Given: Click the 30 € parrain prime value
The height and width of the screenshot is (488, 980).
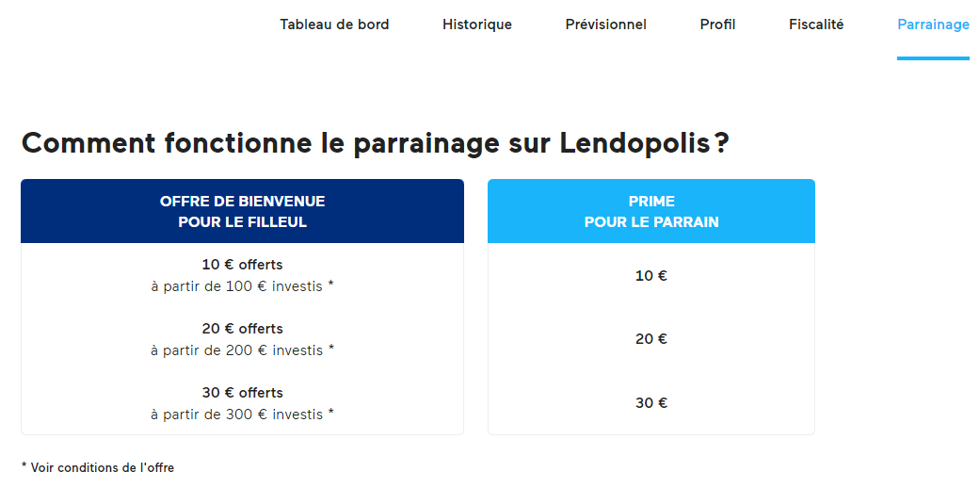Looking at the screenshot, I should tap(651, 403).
